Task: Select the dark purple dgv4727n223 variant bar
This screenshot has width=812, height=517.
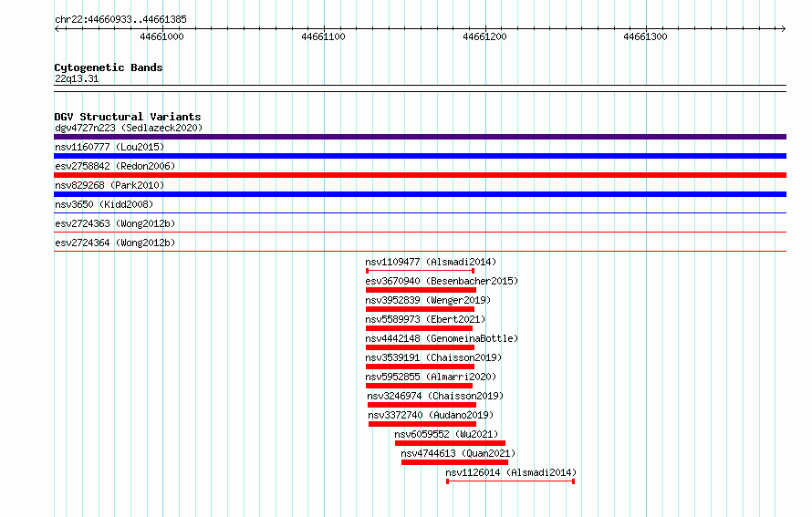Action: pos(420,137)
